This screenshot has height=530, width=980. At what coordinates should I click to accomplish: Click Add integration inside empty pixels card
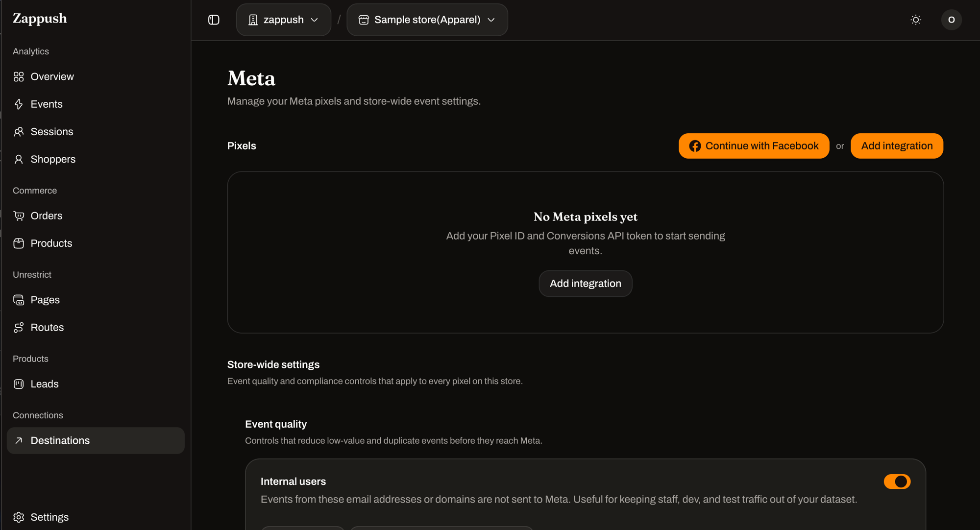coord(586,284)
